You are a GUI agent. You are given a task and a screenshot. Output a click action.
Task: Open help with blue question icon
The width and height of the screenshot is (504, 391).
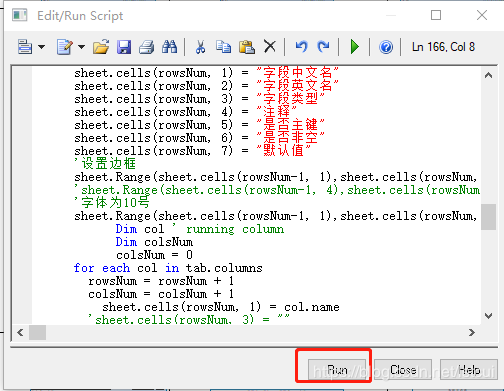(x=386, y=47)
